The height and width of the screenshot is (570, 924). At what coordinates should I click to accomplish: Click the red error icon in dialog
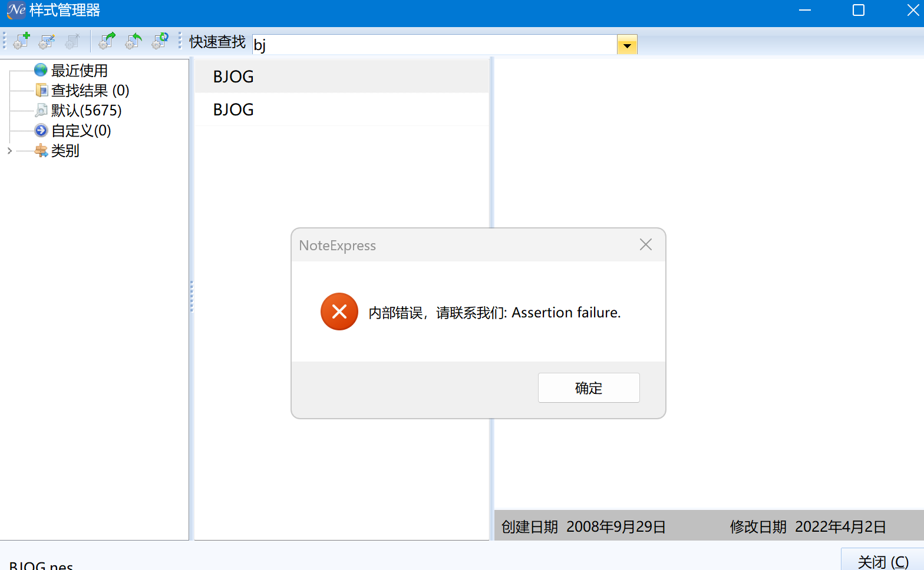(339, 311)
